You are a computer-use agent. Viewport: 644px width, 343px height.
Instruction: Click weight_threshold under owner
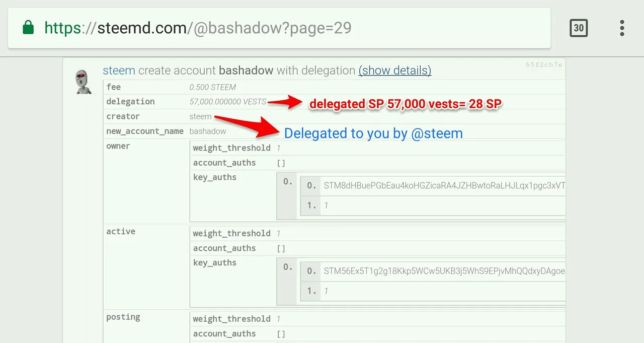[231, 148]
